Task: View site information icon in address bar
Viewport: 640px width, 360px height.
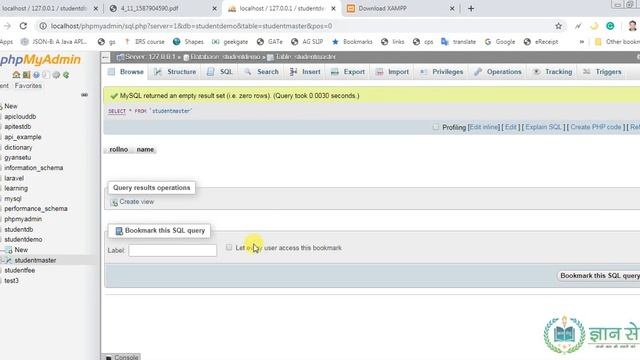Action: coord(43,26)
